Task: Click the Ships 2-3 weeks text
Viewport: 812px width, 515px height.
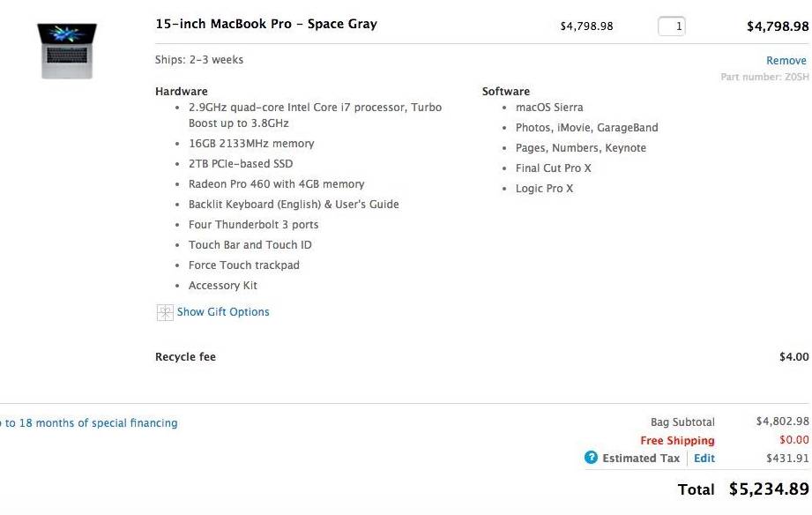Action: click(x=199, y=60)
